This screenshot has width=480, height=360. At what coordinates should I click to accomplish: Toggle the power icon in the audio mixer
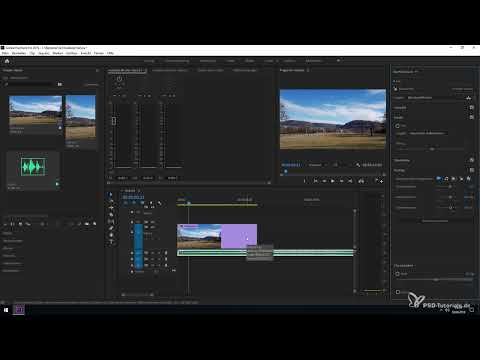[119, 79]
